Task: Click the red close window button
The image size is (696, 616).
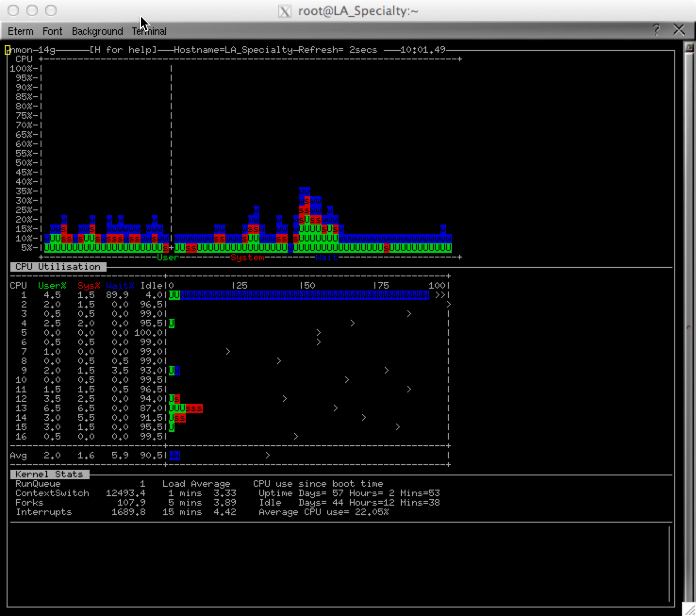Action: click(14, 10)
